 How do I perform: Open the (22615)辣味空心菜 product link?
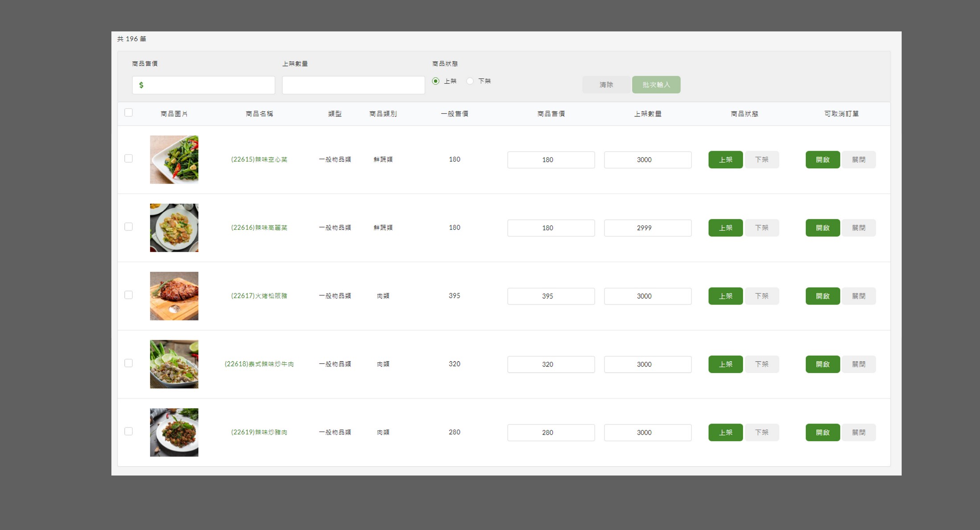tap(259, 160)
